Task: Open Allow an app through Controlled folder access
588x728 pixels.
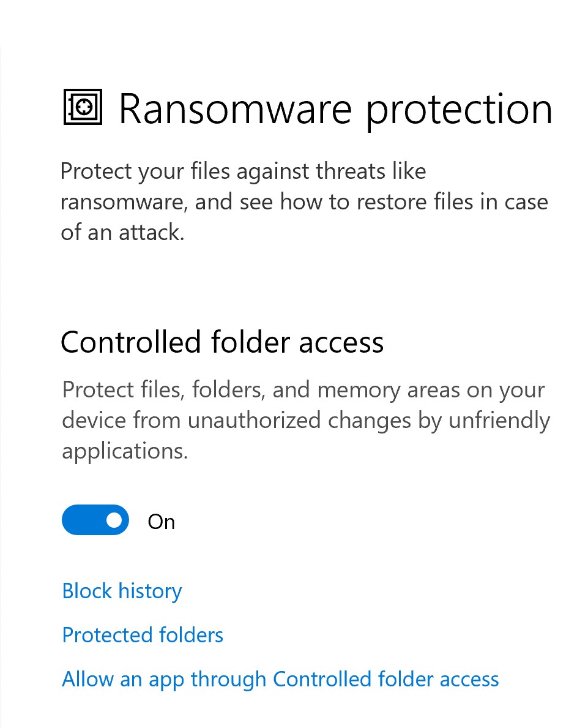Action: tap(280, 680)
